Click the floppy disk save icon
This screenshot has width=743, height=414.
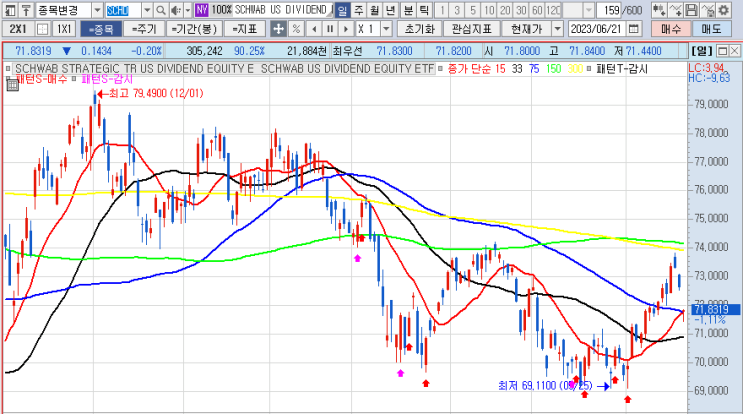pyautogui.click(x=691, y=10)
